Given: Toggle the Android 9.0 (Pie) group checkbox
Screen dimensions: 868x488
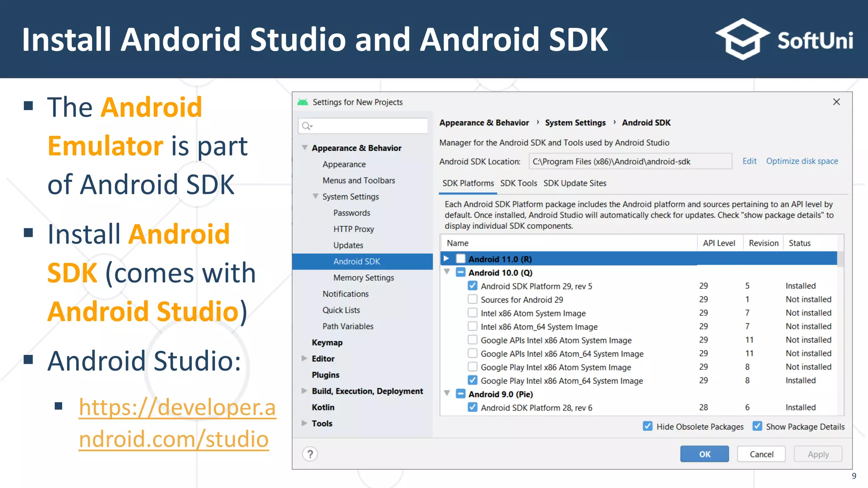Looking at the screenshot, I should tap(461, 394).
